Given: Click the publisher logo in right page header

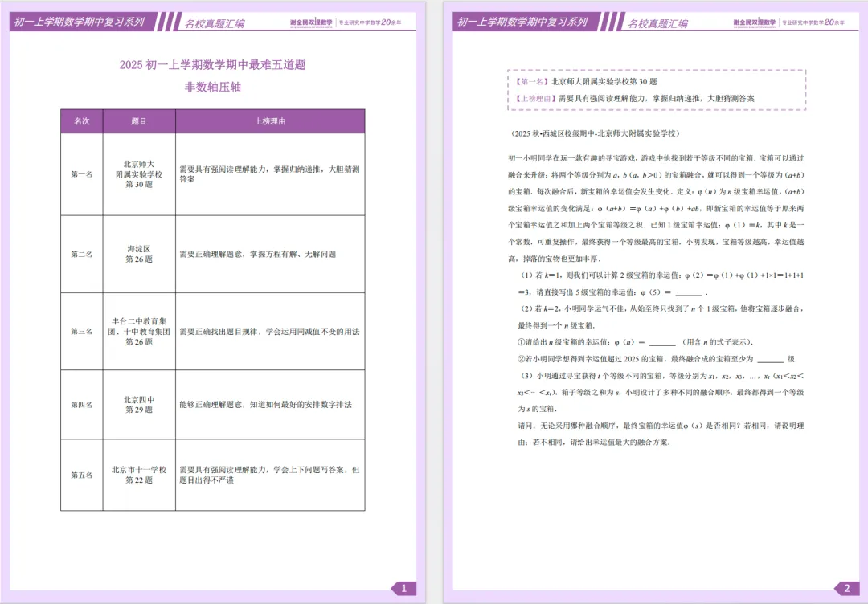Looking at the screenshot, I should click(754, 22).
